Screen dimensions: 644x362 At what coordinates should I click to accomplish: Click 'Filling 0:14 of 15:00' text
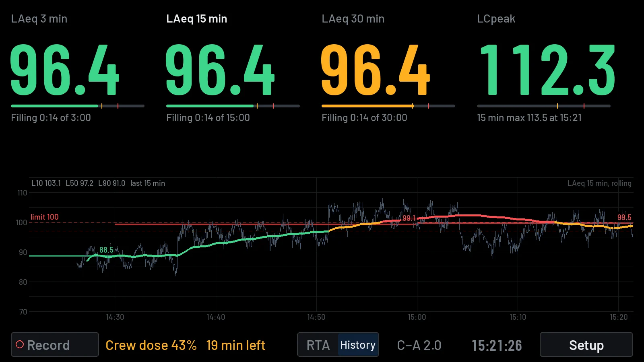tap(208, 118)
